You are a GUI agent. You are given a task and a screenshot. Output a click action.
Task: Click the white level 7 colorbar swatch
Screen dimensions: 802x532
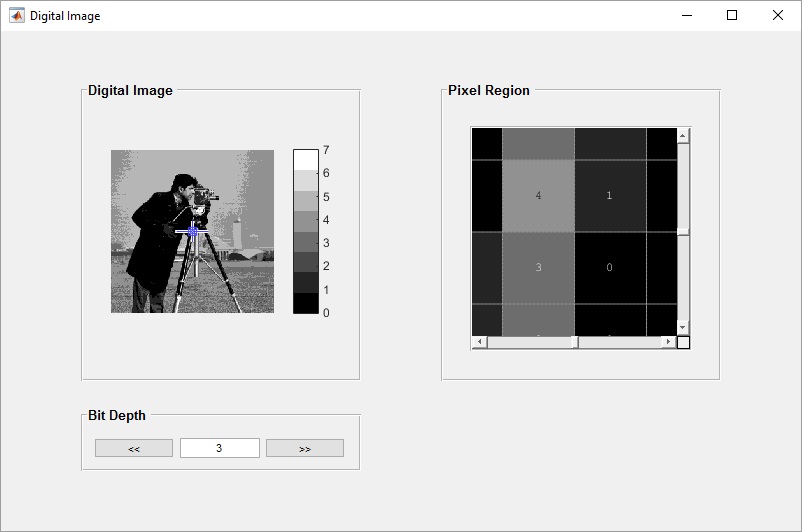point(305,160)
